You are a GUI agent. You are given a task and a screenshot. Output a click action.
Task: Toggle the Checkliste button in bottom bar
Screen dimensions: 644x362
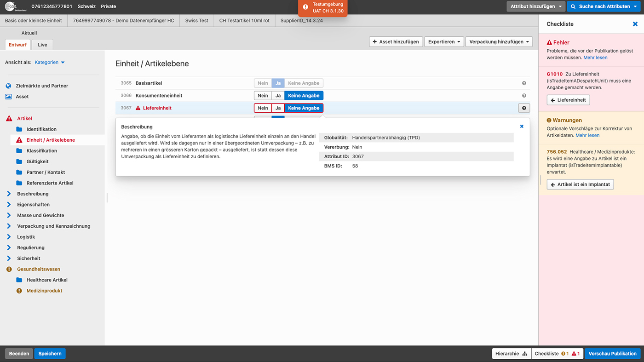(558, 354)
